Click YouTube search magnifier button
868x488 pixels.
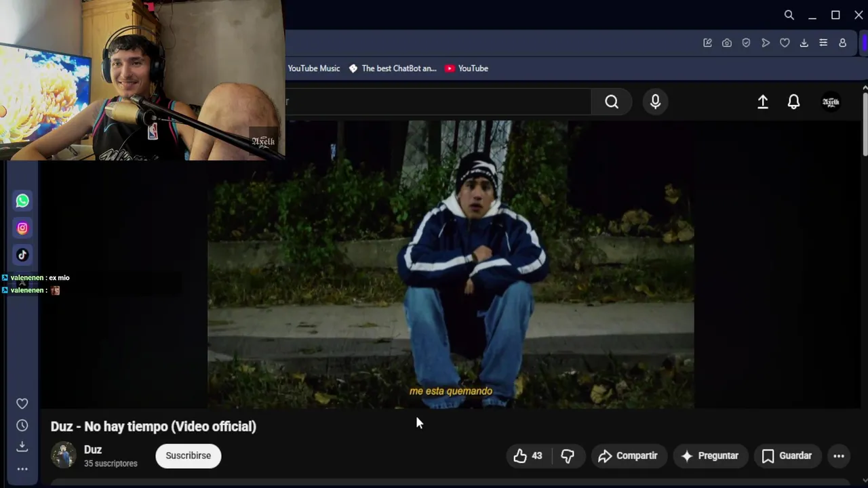coord(612,102)
